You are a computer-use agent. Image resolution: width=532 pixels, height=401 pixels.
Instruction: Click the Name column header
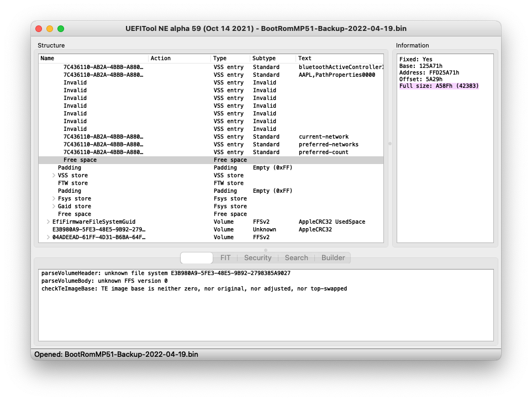93,59
